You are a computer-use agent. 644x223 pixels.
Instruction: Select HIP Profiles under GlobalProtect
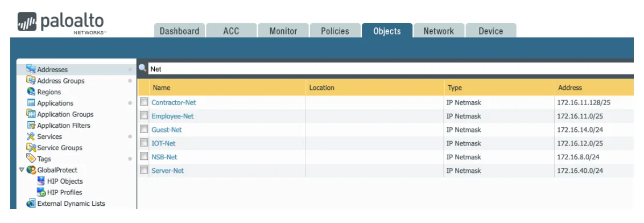tap(65, 192)
